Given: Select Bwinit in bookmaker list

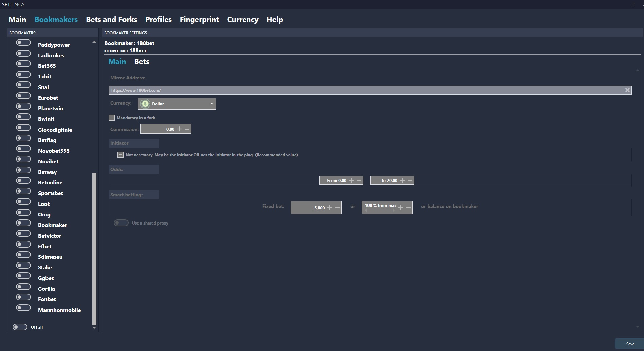Looking at the screenshot, I should tap(46, 119).
